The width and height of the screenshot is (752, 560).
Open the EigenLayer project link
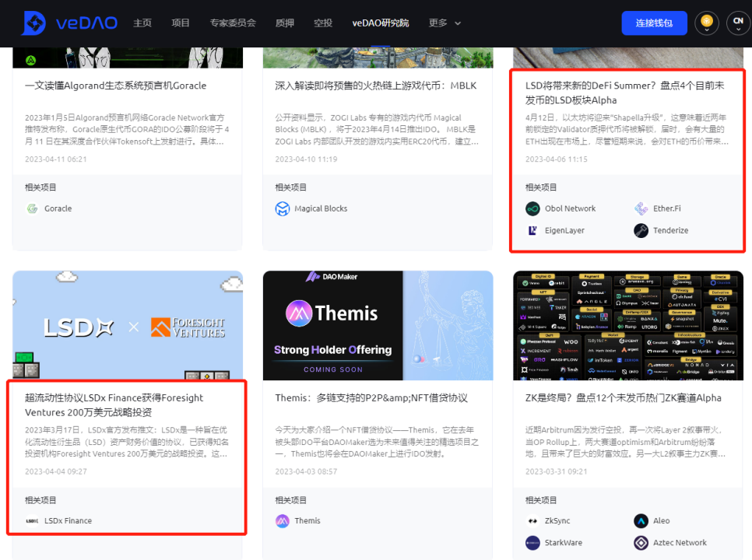[x=564, y=230]
